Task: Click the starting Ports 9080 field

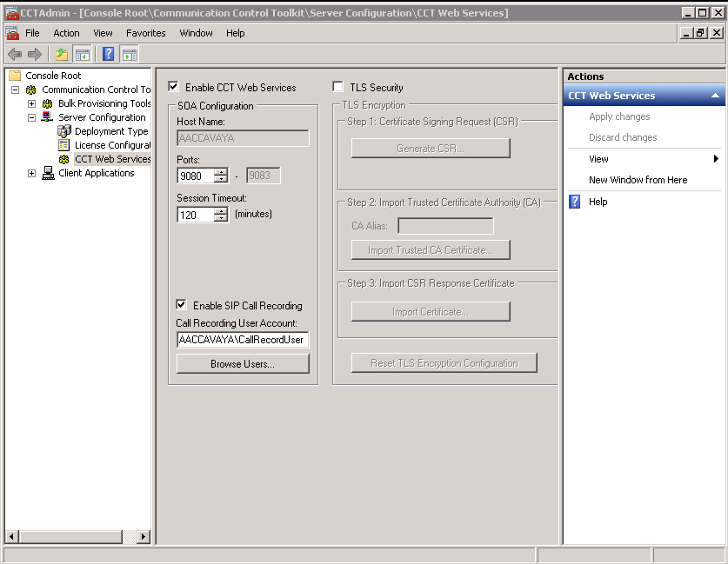Action: pos(196,176)
